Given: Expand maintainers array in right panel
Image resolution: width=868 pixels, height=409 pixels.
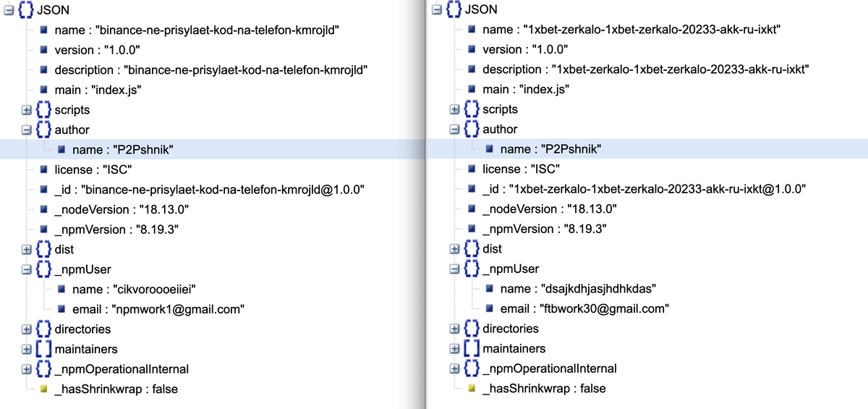Looking at the screenshot, I should click(455, 348).
